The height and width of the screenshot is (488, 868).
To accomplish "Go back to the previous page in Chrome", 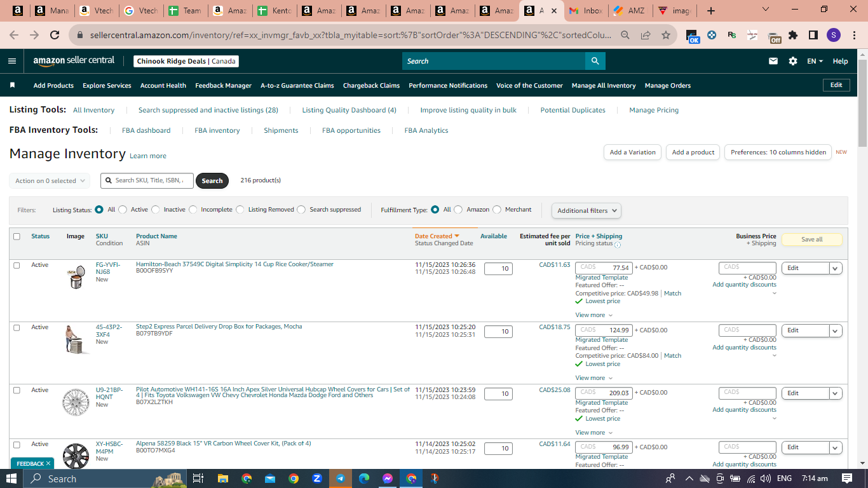I will [14, 36].
